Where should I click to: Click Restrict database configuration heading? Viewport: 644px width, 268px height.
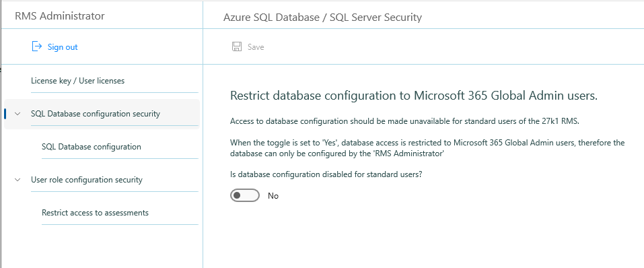(414, 96)
